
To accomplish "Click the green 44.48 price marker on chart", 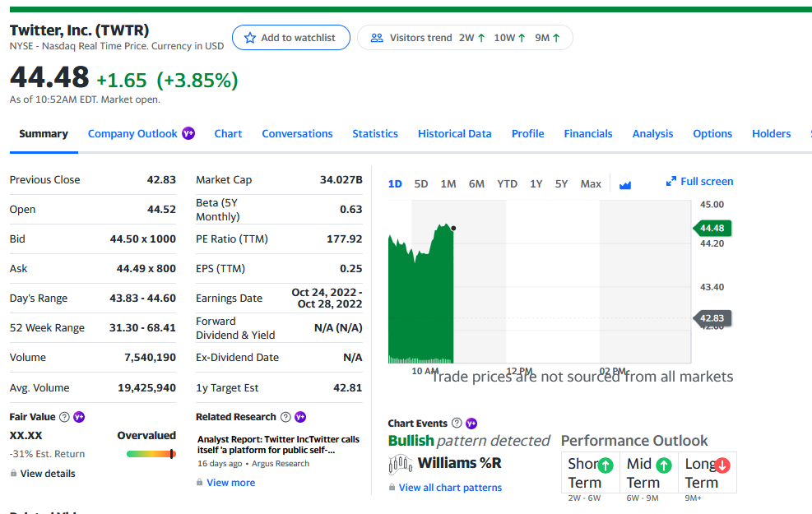I will point(712,229).
